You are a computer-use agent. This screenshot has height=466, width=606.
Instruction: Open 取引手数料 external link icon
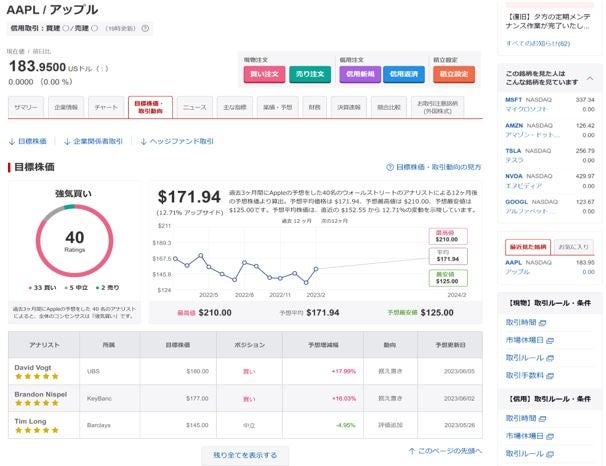click(x=548, y=375)
